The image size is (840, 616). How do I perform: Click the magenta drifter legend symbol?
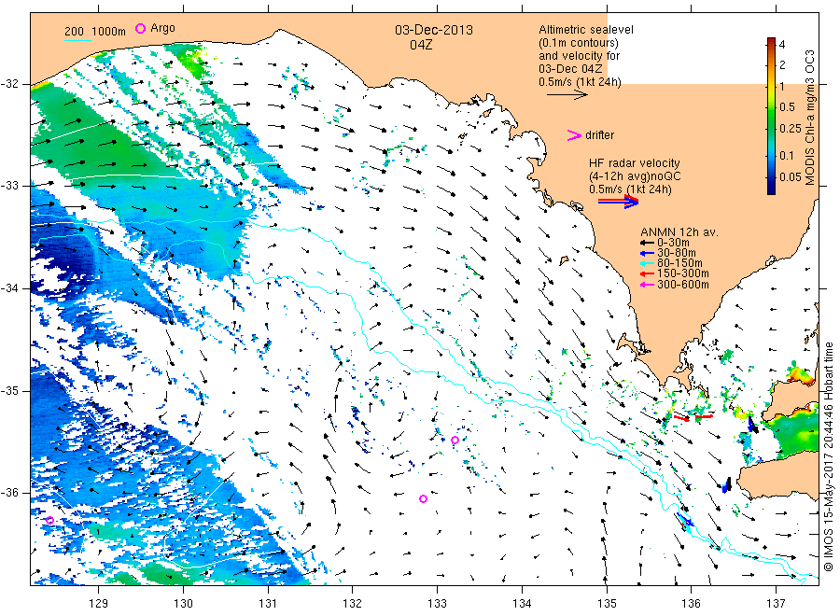click(x=574, y=135)
